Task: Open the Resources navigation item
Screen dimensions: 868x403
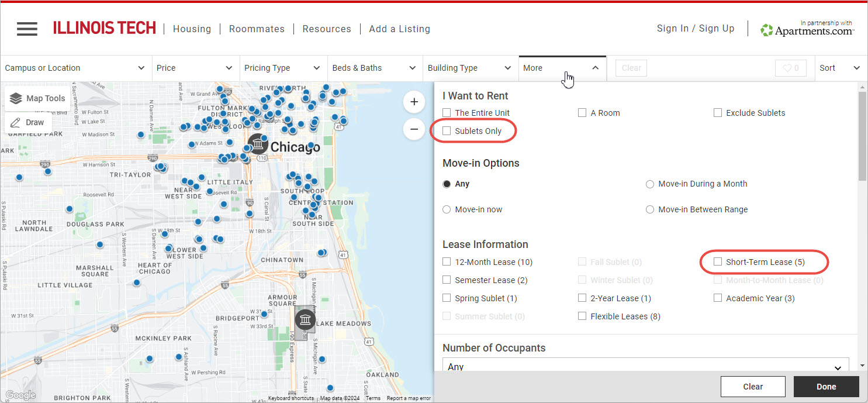Action: [327, 29]
